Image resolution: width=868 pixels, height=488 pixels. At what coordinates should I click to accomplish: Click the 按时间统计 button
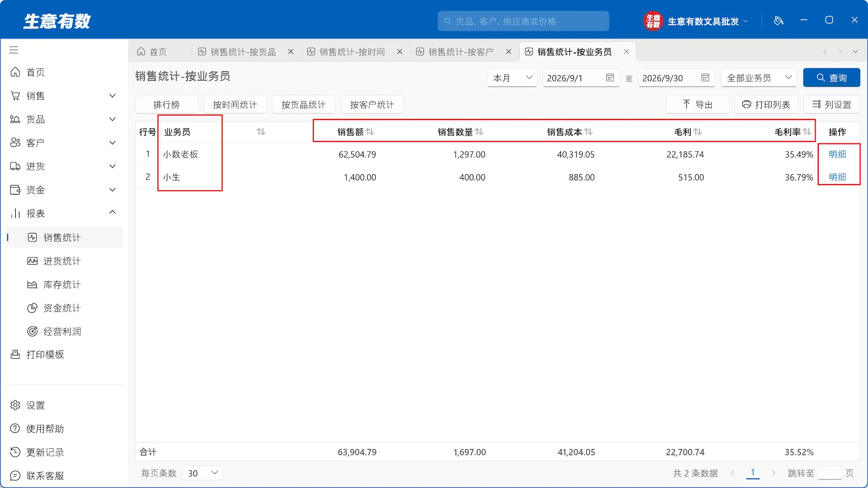click(x=235, y=104)
